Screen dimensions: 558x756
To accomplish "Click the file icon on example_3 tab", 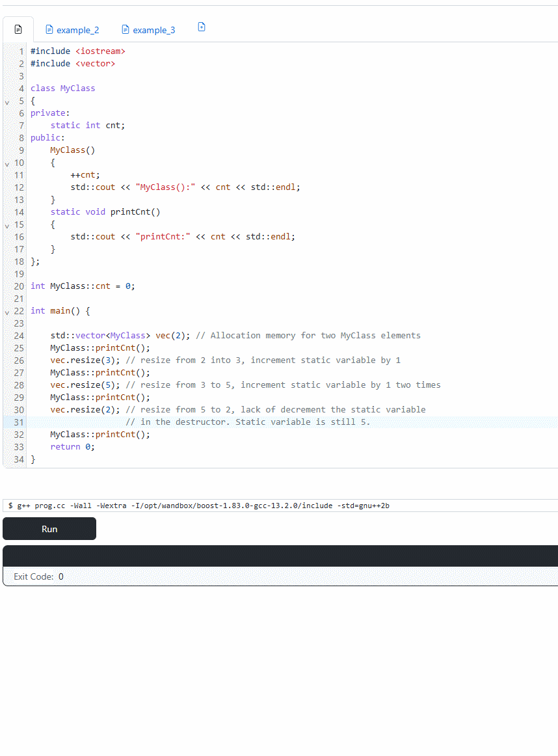I will pos(126,30).
